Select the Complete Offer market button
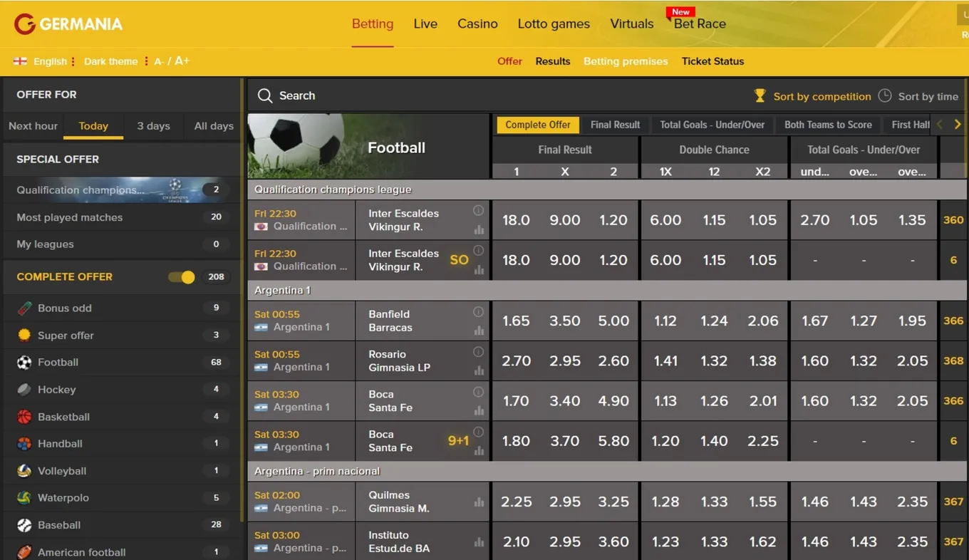Screen dimensions: 969x560 point(538,125)
